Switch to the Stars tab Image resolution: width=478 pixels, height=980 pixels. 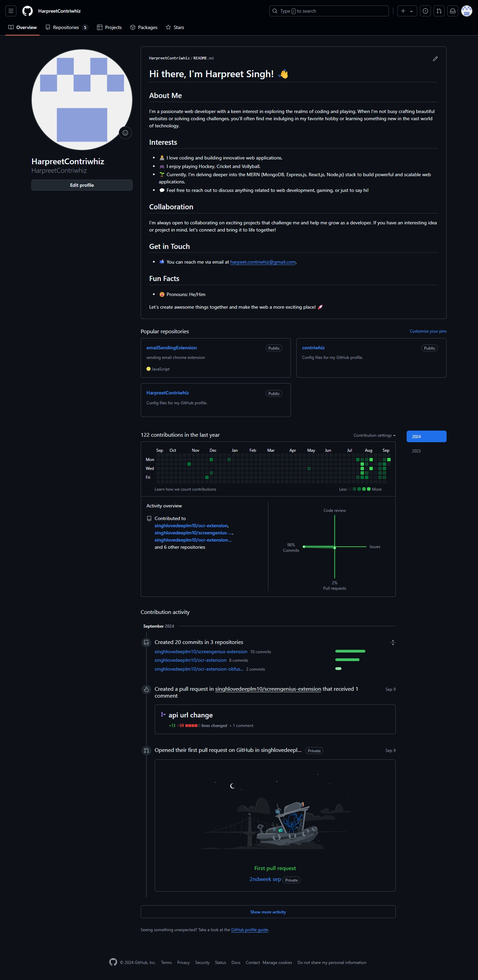tap(175, 27)
